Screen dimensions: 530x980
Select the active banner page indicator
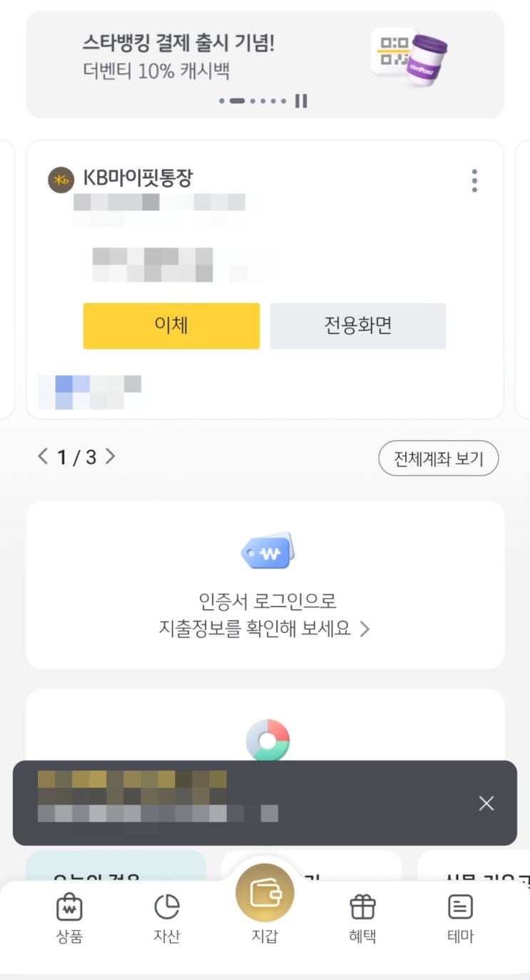[238, 101]
